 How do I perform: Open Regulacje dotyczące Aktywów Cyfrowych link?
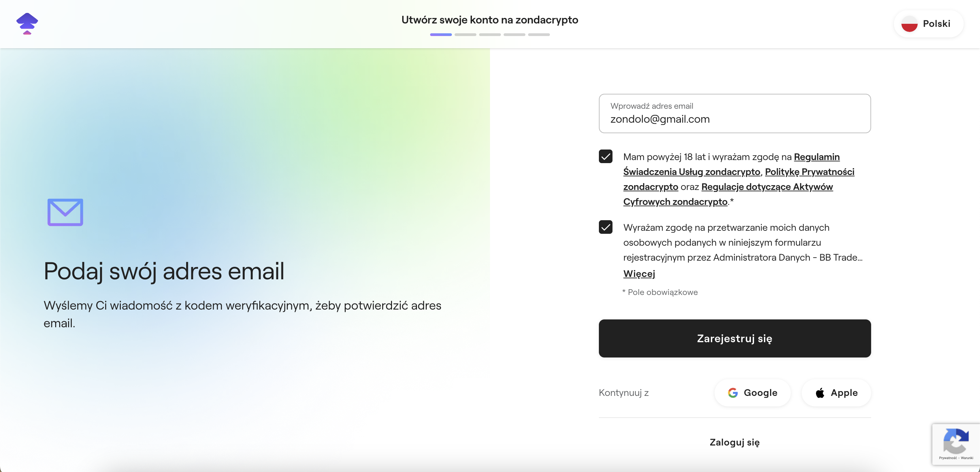[x=767, y=187]
